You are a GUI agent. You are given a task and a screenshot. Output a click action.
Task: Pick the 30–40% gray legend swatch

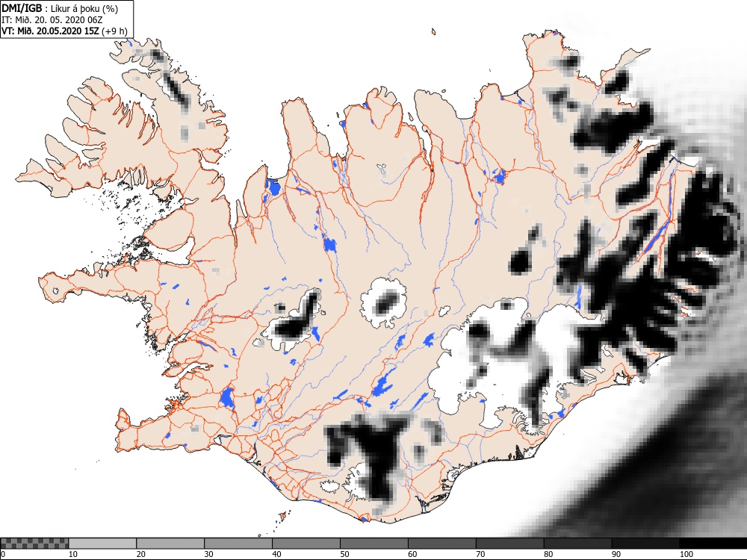tap(238, 544)
